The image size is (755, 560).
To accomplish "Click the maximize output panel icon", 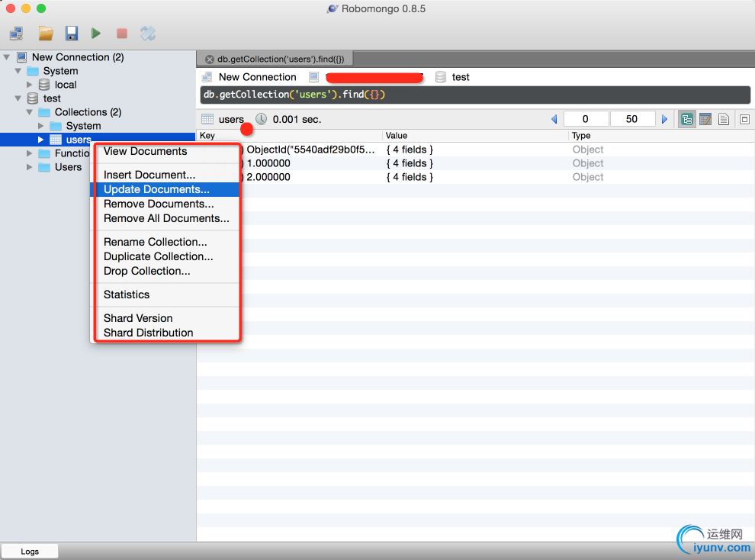I will (x=744, y=120).
